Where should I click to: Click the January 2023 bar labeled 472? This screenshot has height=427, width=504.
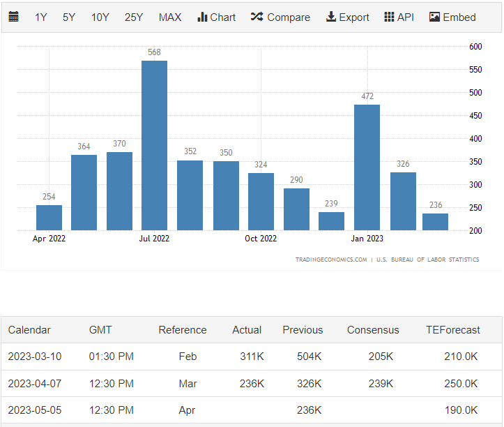(x=367, y=167)
